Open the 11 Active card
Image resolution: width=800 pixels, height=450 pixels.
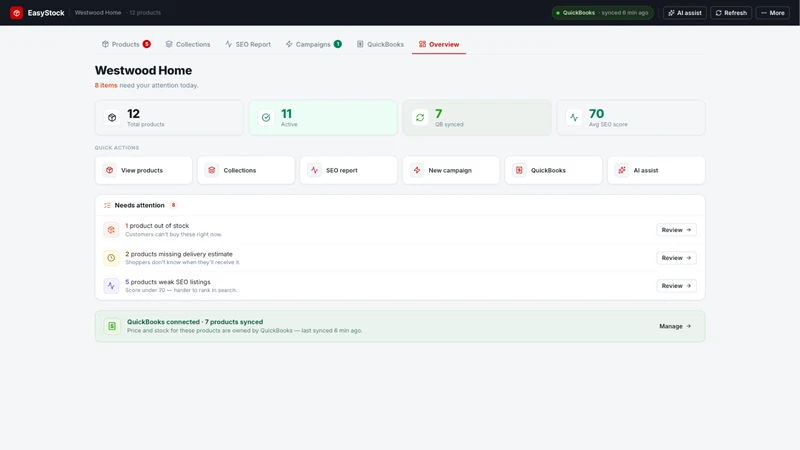point(323,118)
